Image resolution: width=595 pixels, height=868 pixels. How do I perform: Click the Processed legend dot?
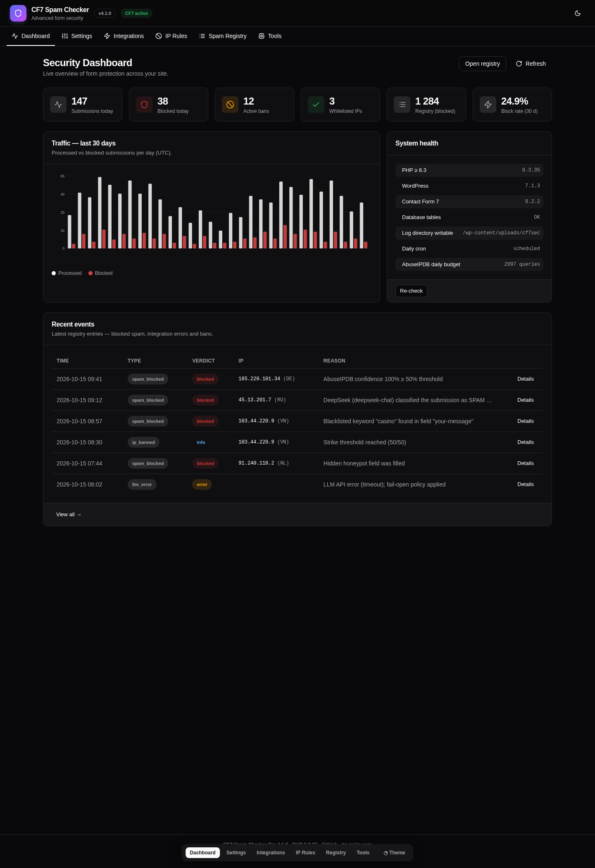tap(54, 273)
